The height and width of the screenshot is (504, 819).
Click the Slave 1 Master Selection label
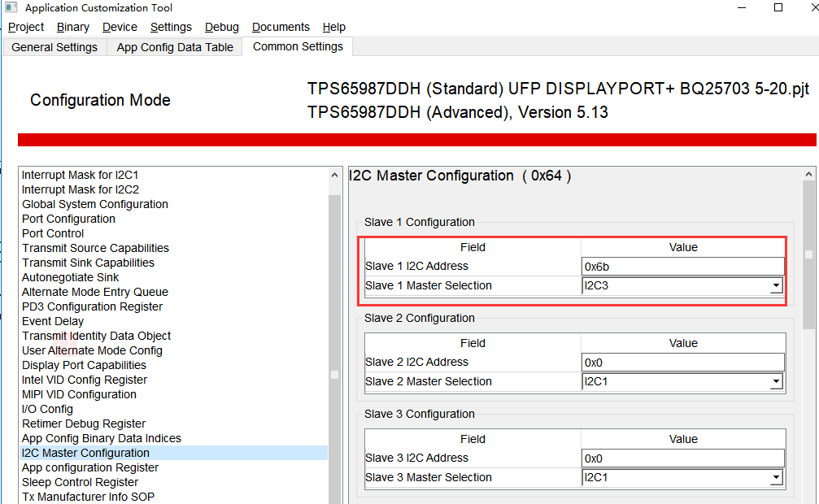(429, 285)
